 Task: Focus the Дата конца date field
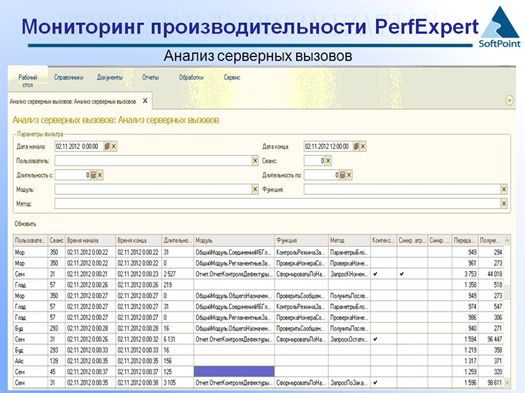[328, 147]
